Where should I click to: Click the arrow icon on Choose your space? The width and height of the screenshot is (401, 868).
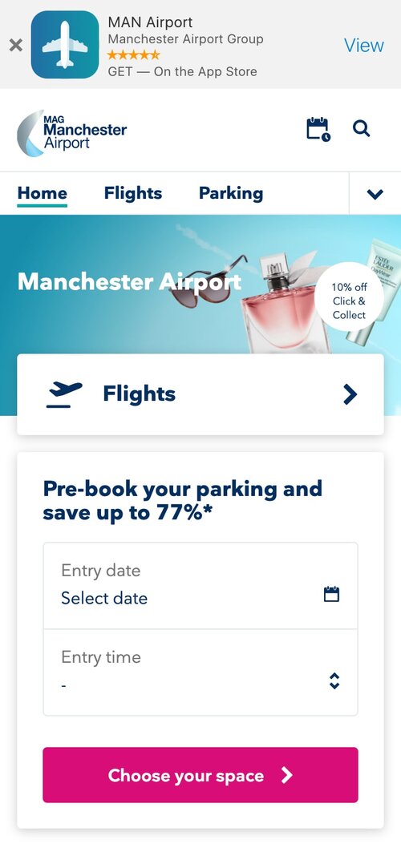[286, 775]
